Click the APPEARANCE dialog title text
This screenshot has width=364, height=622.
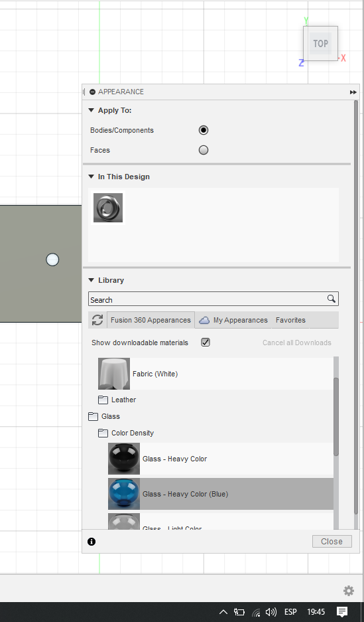121,92
